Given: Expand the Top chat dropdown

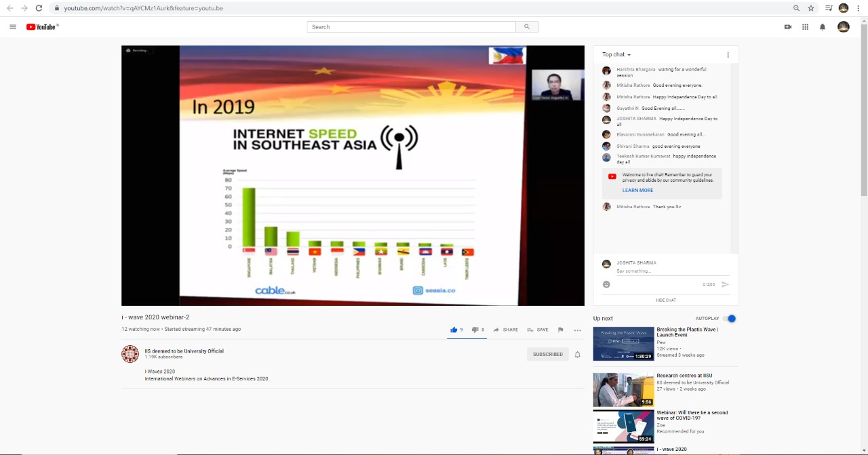Looking at the screenshot, I should (616, 55).
